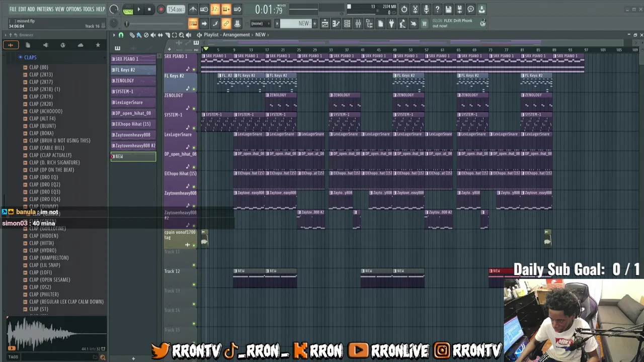644x362 pixels.
Task: Mute the ZENOLOGY track green LED
Action: pos(194,109)
